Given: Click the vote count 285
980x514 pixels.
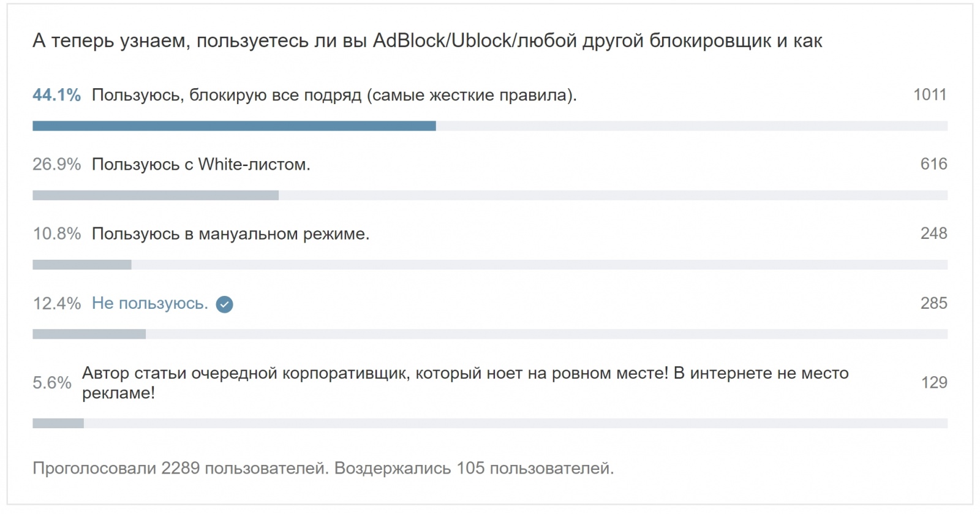Looking at the screenshot, I should pyautogui.click(x=933, y=303).
